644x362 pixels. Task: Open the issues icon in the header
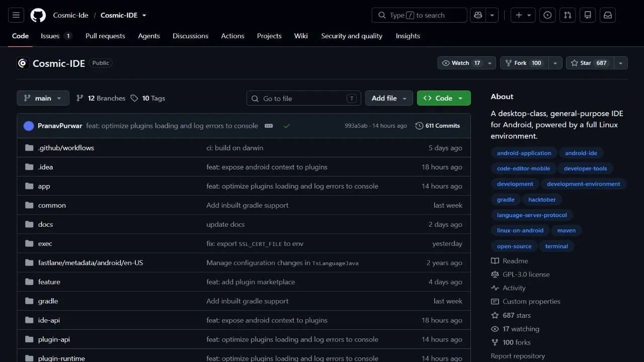click(547, 15)
